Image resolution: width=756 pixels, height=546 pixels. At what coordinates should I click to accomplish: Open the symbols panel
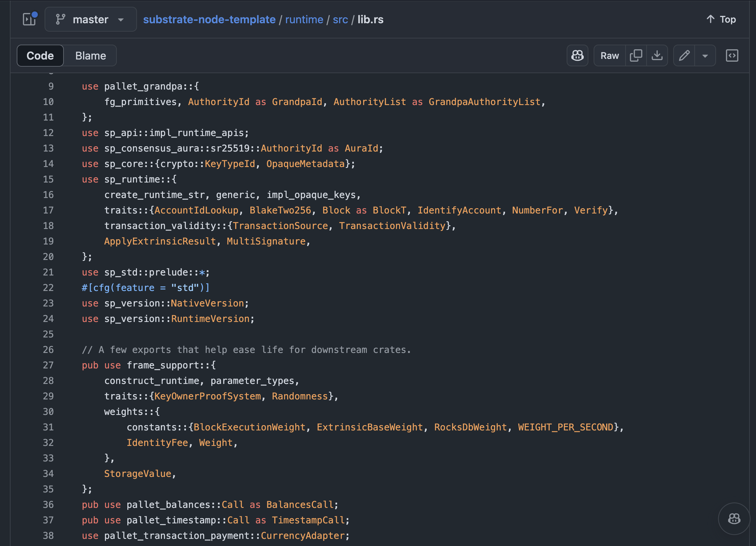(x=732, y=56)
